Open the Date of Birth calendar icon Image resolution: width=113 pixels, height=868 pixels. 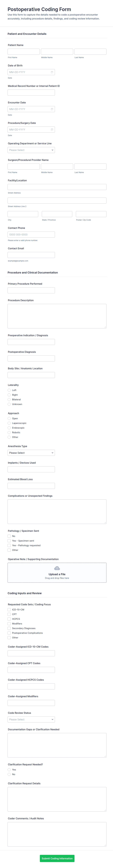(x=52, y=72)
